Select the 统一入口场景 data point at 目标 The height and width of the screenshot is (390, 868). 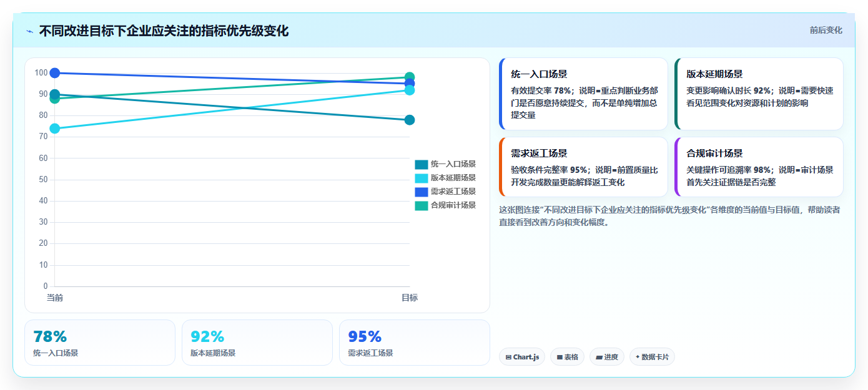[410, 120]
